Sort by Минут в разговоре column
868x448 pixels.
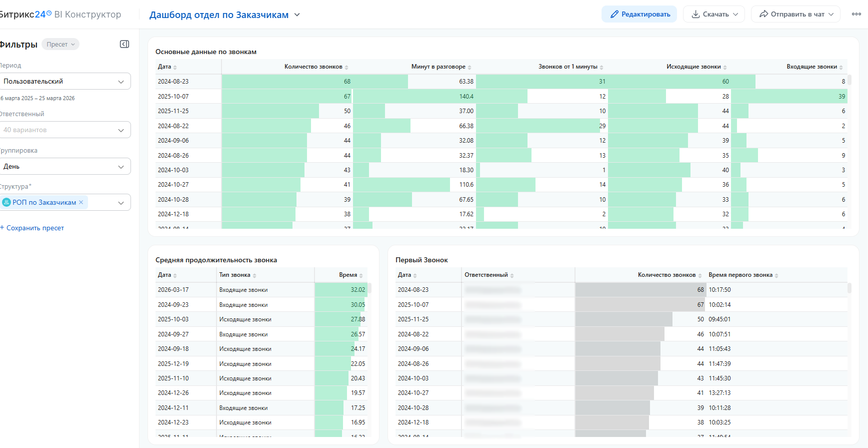(x=441, y=67)
